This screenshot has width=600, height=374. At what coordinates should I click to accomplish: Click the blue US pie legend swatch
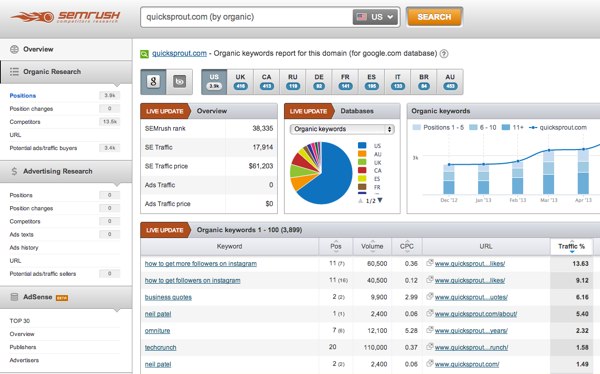pos(362,145)
